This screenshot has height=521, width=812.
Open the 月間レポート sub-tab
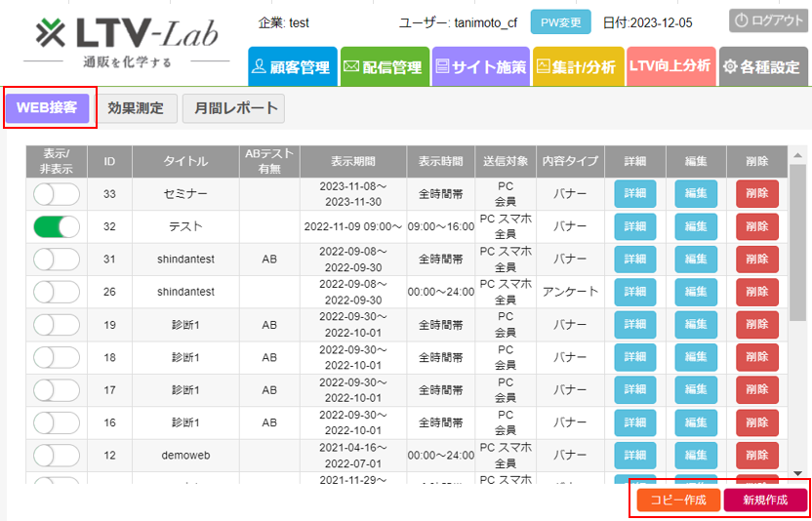[233, 108]
